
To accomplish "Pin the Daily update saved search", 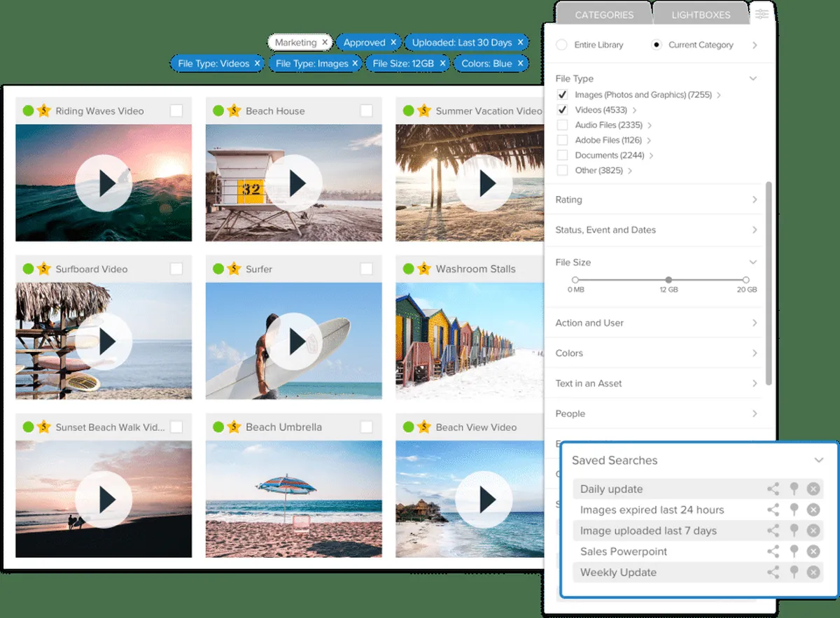I will tap(794, 489).
